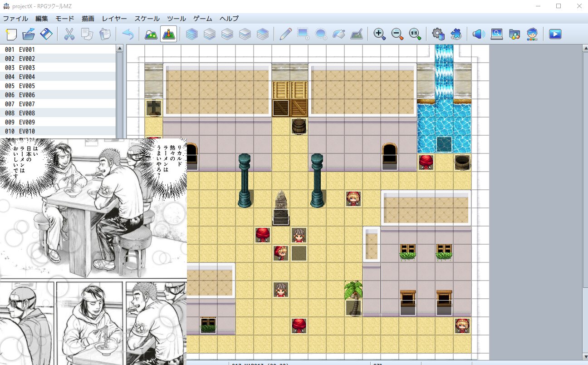Open the 編集 menu
The image size is (588, 365).
click(41, 19)
